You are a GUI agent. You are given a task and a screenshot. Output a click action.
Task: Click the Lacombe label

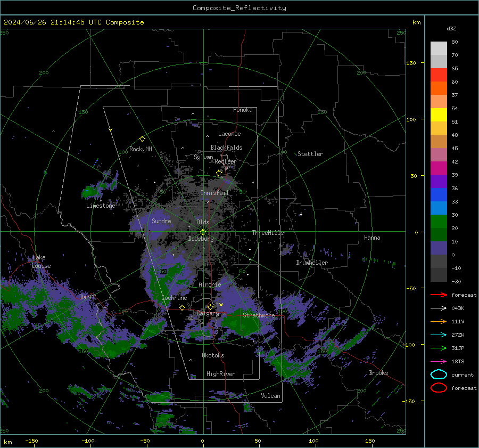point(229,134)
